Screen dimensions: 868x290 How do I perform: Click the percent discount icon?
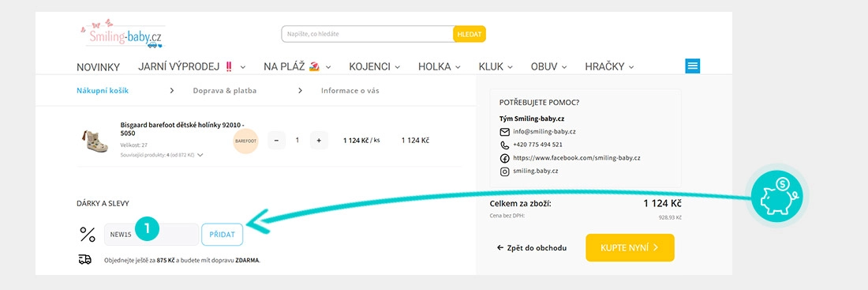(88, 235)
